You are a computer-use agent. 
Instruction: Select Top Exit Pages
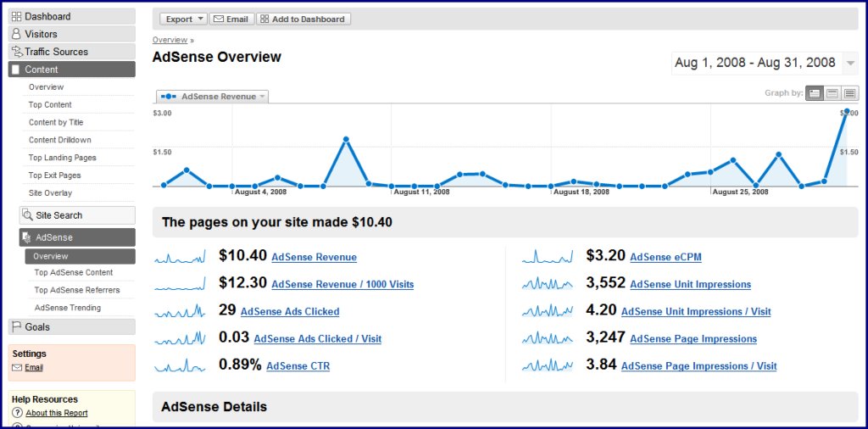pos(55,175)
